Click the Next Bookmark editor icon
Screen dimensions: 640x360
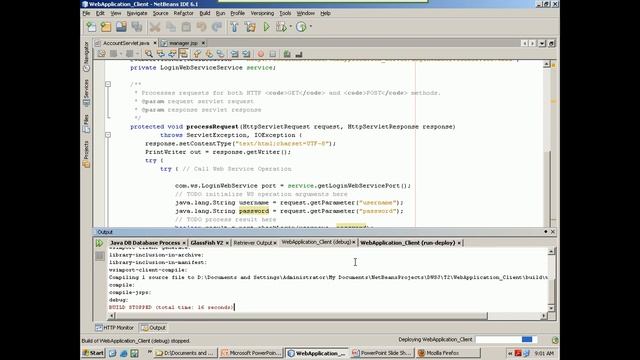pyautogui.click(x=209, y=54)
